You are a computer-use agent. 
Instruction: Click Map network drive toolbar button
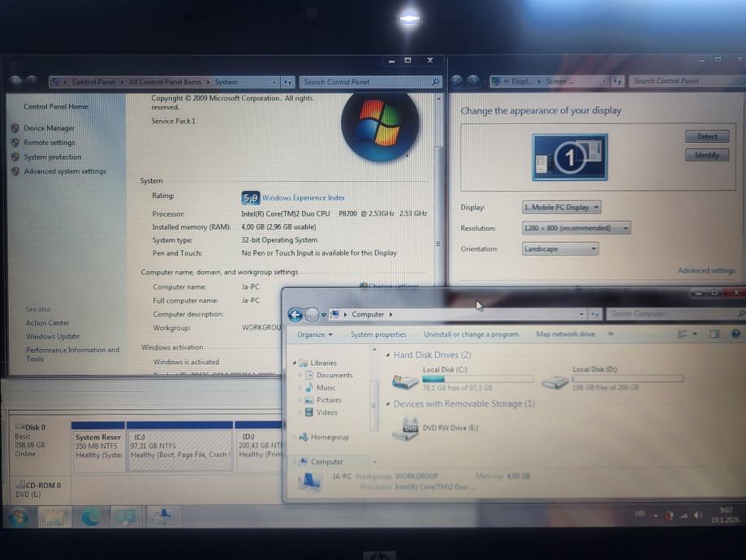pos(565,334)
